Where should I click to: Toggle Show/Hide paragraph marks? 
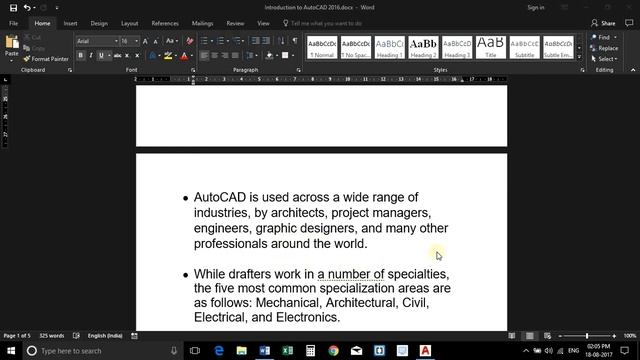[x=295, y=41]
